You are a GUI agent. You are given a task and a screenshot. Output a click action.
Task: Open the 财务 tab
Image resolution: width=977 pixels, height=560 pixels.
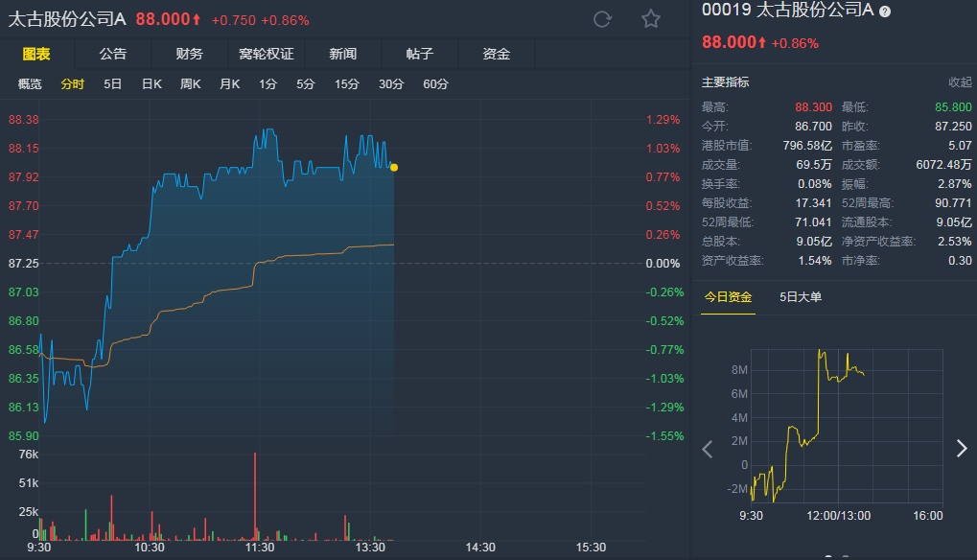tap(190, 54)
